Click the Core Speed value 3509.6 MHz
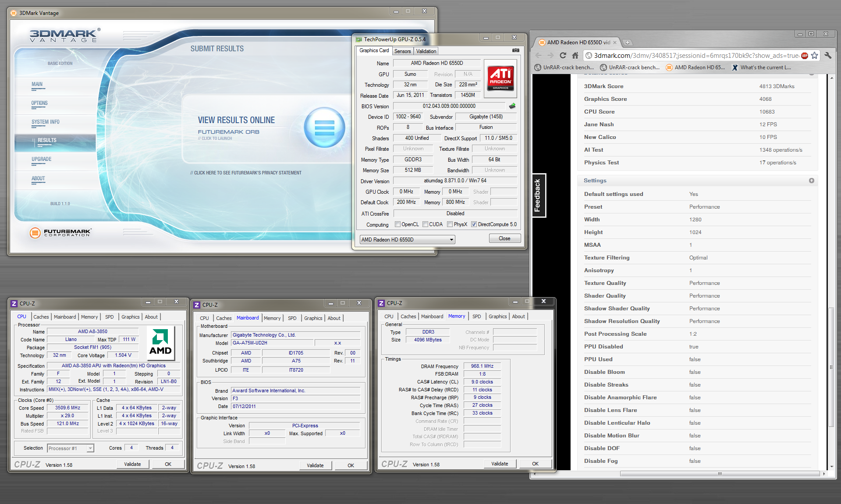The width and height of the screenshot is (841, 504). 67,408
